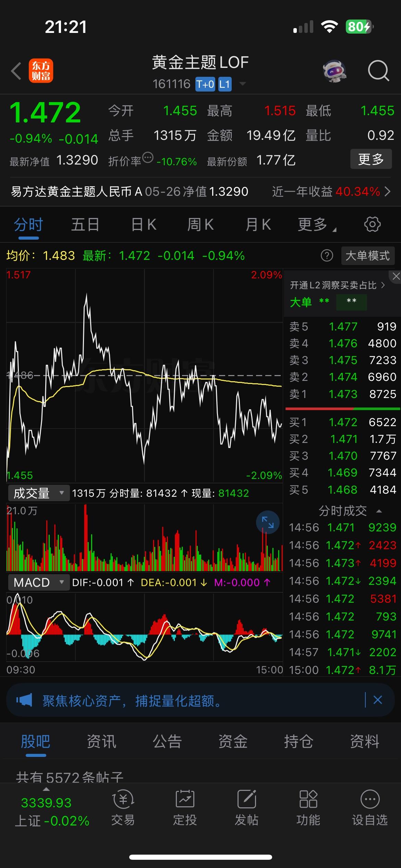The width and height of the screenshot is (401, 868).
Task: Switch to 持仓 tab
Action: [299, 742]
